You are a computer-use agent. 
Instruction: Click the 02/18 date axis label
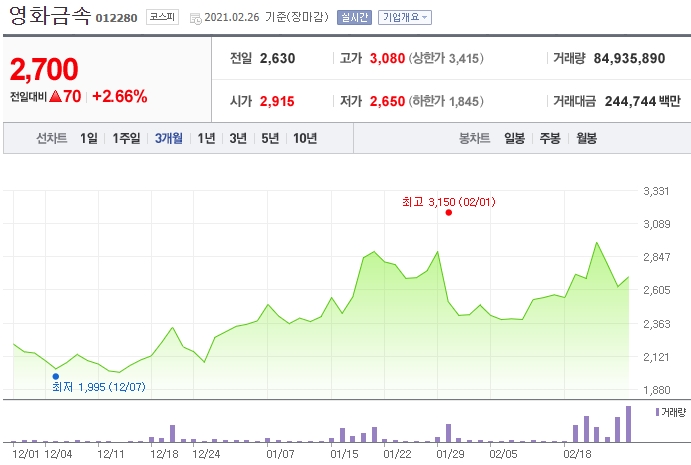click(x=577, y=454)
